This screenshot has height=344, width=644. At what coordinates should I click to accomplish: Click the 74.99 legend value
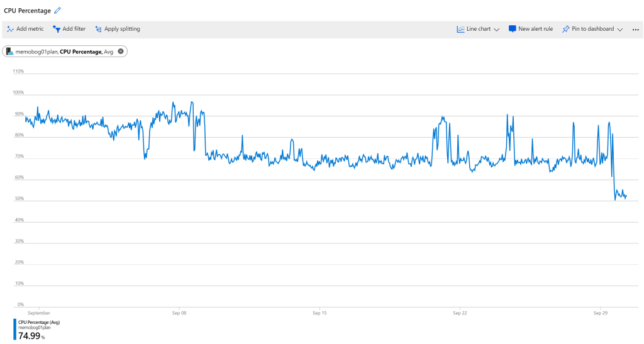click(x=29, y=336)
